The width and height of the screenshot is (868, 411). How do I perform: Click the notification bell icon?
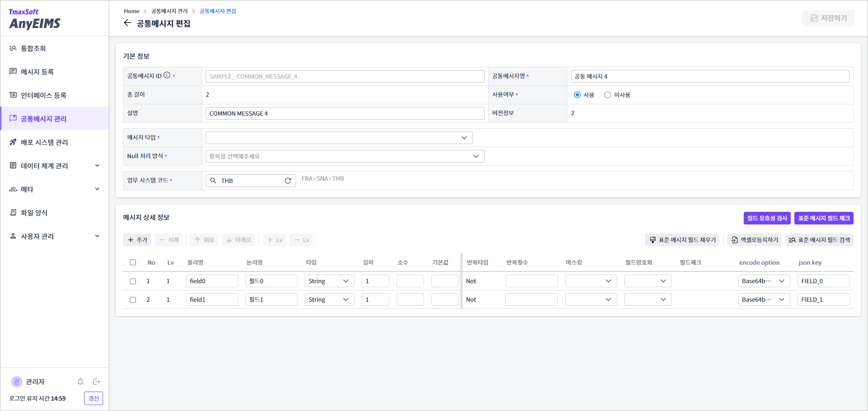(80, 382)
